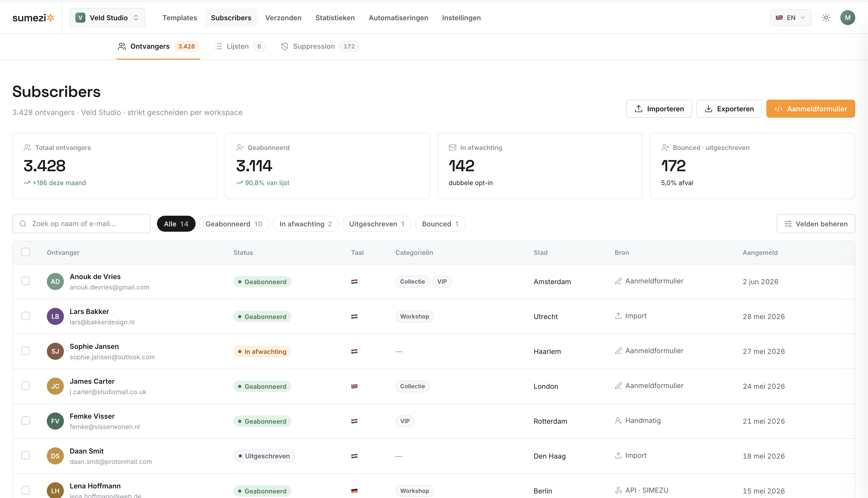Click Sophie Jansen SJ avatar
This screenshot has height=498, width=868.
pyautogui.click(x=55, y=351)
